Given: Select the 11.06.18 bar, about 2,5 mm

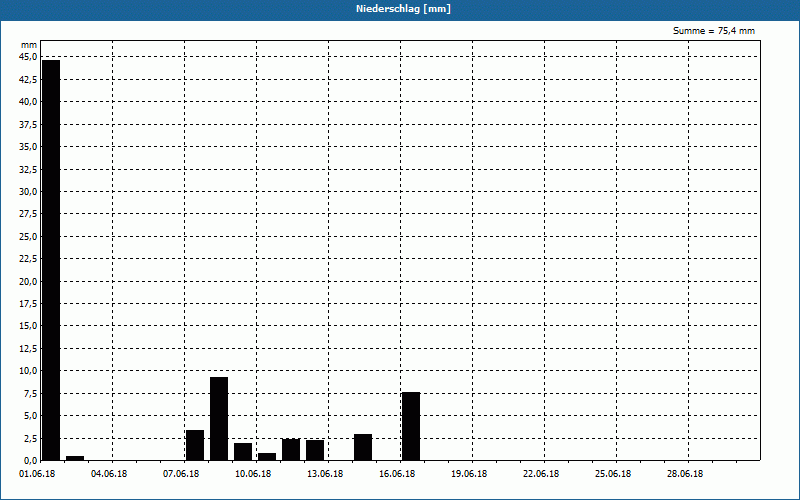Looking at the screenshot, I should click(291, 449).
